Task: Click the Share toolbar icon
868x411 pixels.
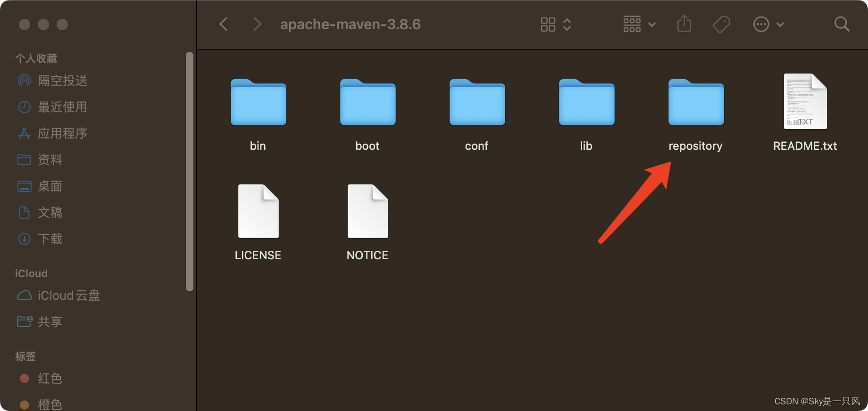Action: [684, 24]
